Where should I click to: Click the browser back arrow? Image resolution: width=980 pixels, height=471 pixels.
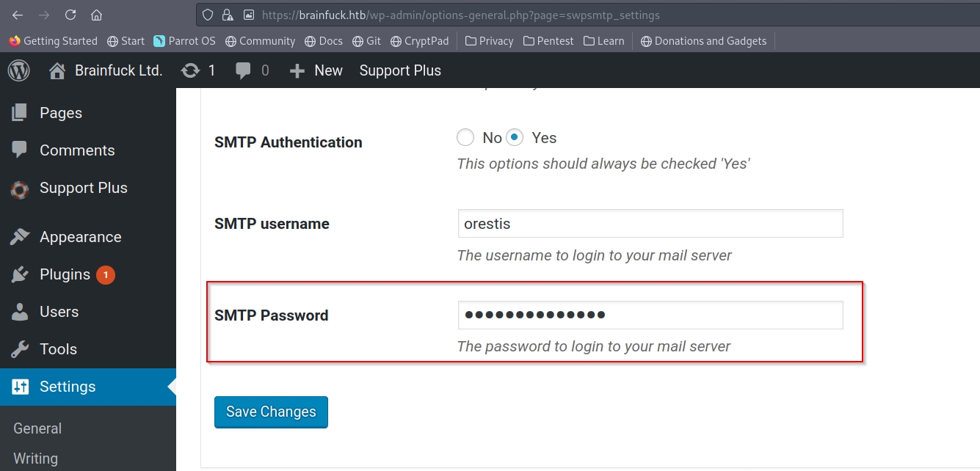click(18, 15)
